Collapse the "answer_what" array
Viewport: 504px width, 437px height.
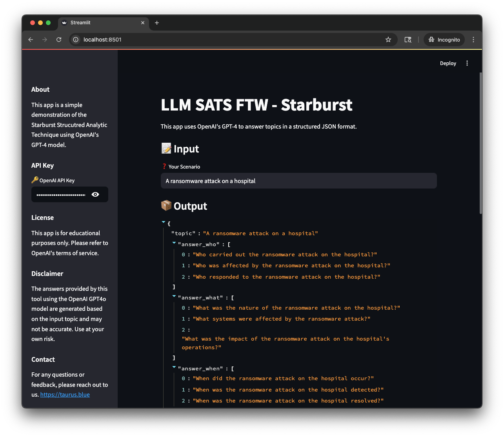tap(174, 296)
